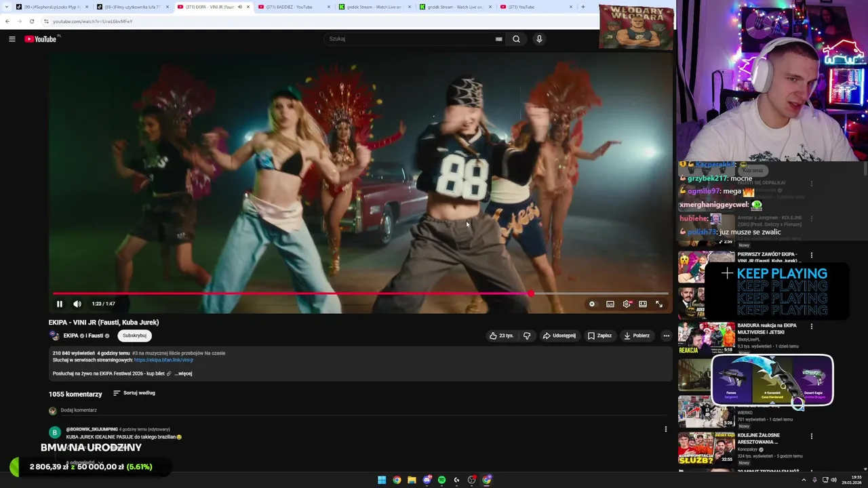The width and height of the screenshot is (868, 488).
Task: Open Spotify from the taskbar
Action: click(x=441, y=480)
